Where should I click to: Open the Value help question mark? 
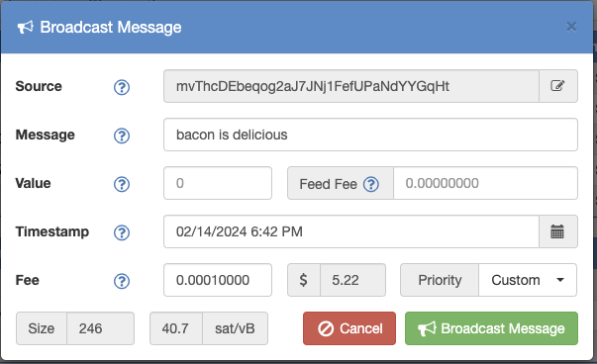122,184
